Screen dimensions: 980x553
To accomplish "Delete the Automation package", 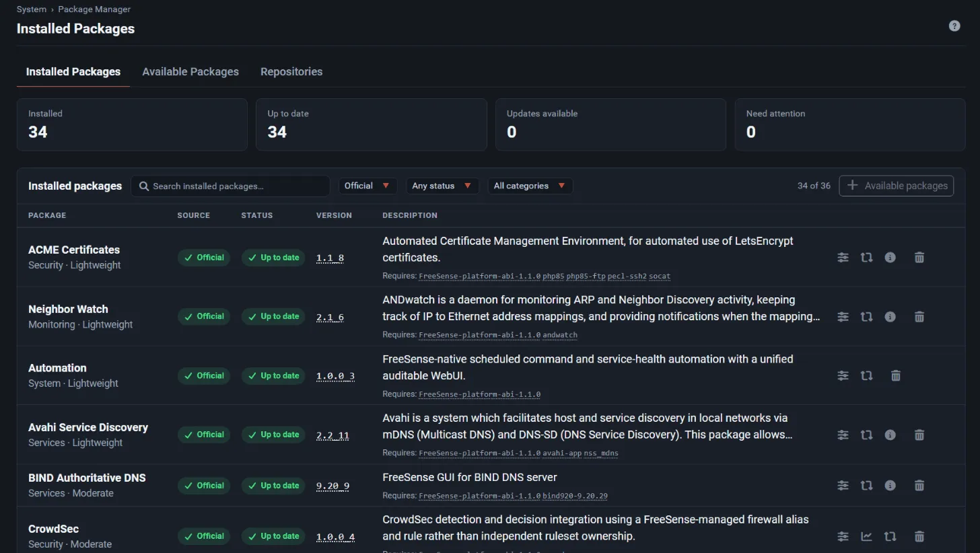I will click(x=896, y=375).
